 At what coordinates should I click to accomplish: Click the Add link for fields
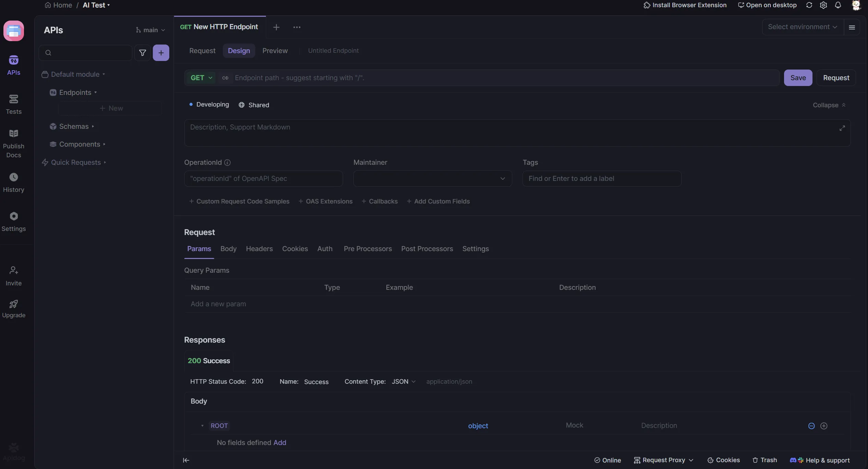coord(280,443)
